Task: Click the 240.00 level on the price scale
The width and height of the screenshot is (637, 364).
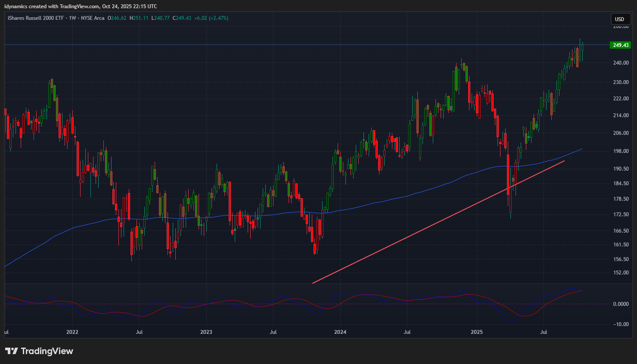Action: click(621, 63)
